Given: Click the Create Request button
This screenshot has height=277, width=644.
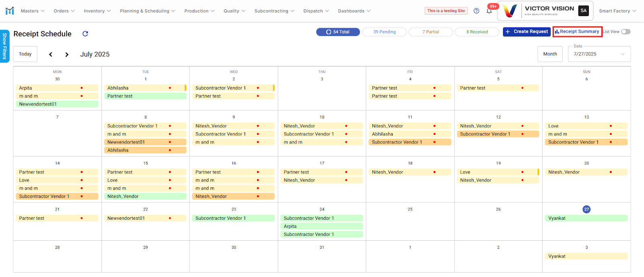Looking at the screenshot, I should tap(526, 31).
